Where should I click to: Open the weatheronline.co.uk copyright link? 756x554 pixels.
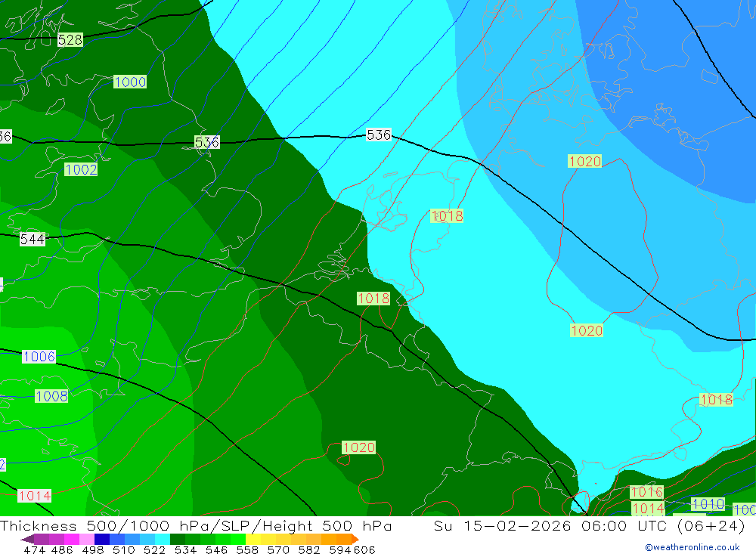click(x=692, y=547)
